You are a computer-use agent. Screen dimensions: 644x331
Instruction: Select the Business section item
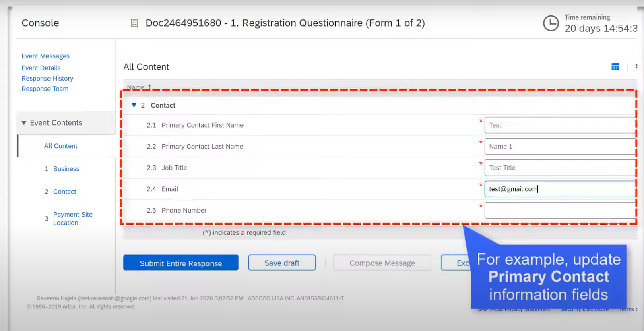click(x=66, y=169)
